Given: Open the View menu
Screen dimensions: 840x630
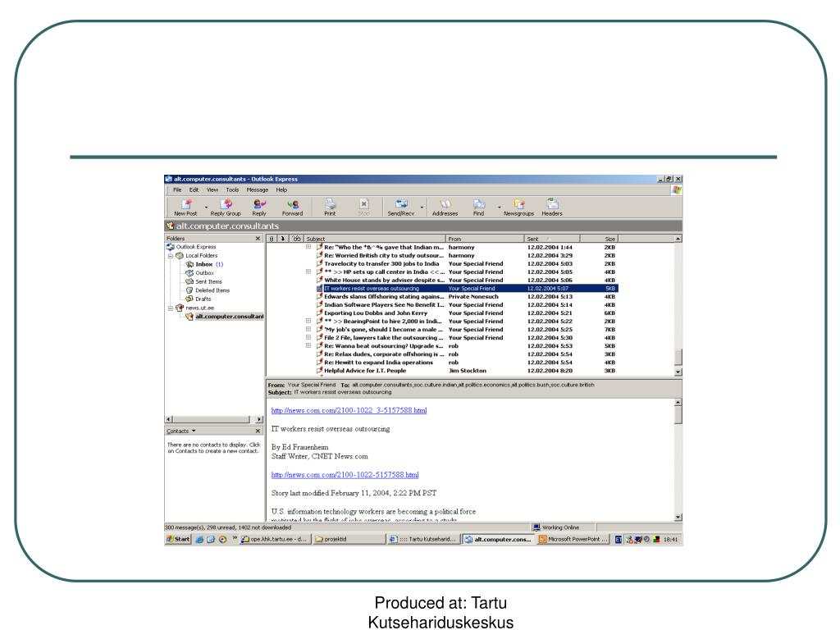Looking at the screenshot, I should (212, 189).
